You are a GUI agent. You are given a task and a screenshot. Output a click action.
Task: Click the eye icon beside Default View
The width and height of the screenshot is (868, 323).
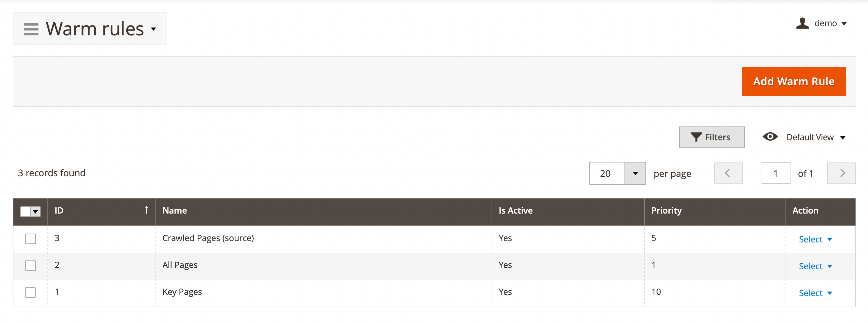(770, 137)
